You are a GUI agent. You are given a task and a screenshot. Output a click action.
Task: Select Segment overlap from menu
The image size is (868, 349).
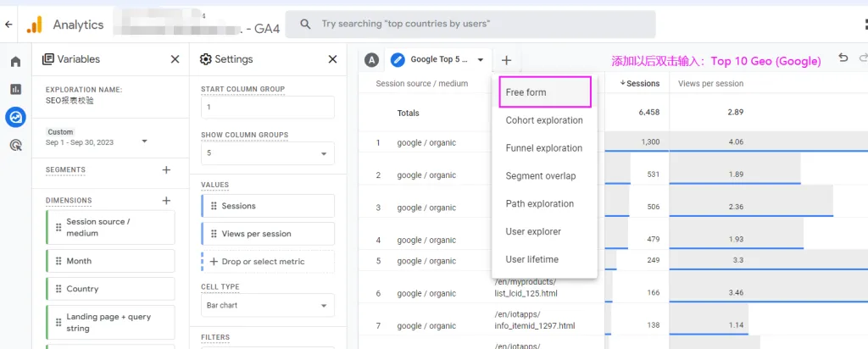tap(544, 176)
